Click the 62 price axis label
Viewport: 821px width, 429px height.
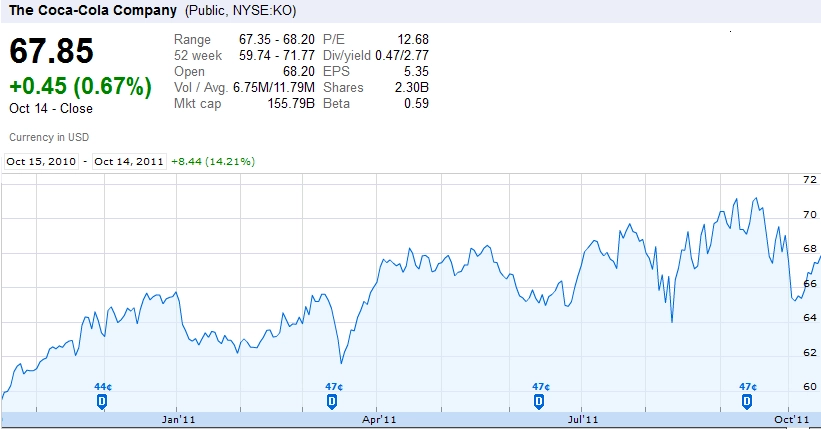pyautogui.click(x=809, y=353)
